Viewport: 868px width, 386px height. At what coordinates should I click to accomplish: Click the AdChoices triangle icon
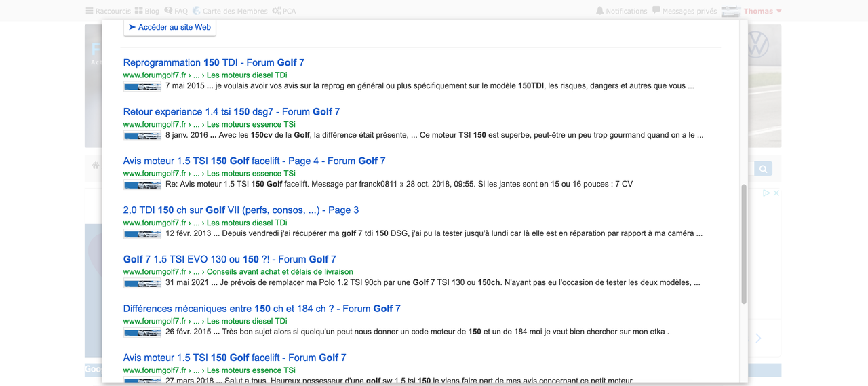pos(767,193)
